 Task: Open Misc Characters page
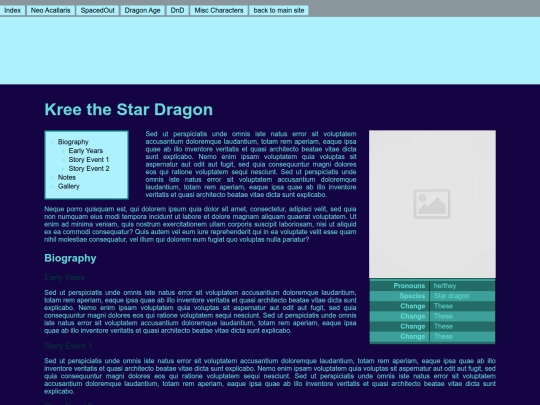tap(219, 10)
